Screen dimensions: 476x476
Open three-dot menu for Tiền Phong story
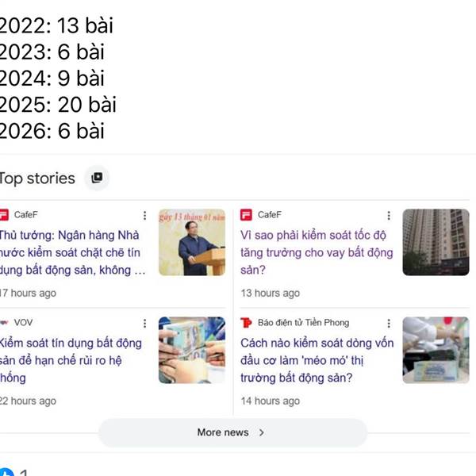point(389,324)
